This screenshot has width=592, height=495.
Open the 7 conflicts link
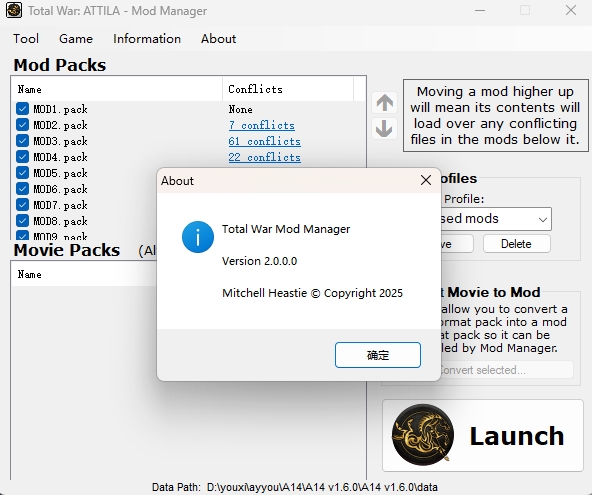[262, 125]
